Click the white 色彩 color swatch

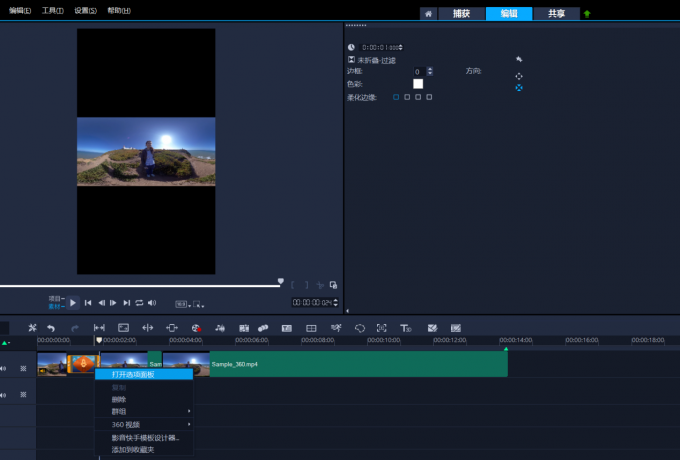click(418, 84)
